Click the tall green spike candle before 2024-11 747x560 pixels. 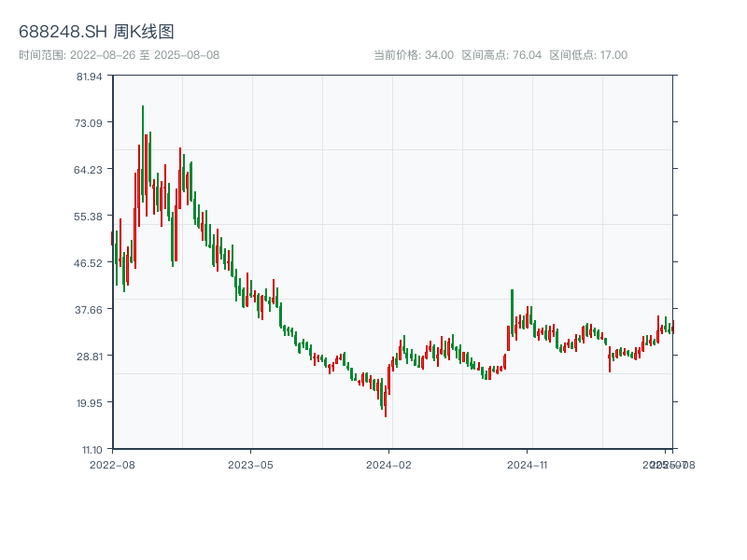click(x=512, y=313)
